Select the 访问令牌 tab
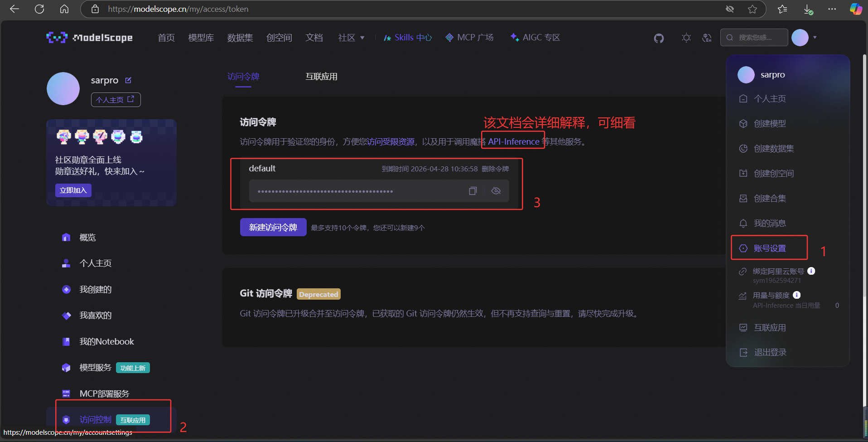This screenshot has width=868, height=442. 243,77
